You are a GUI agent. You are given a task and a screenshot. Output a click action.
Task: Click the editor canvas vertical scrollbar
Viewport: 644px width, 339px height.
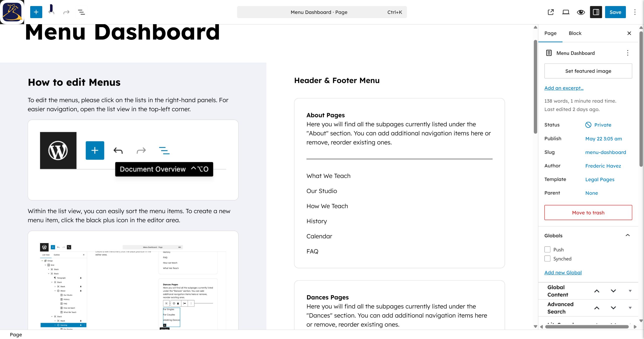535,87
